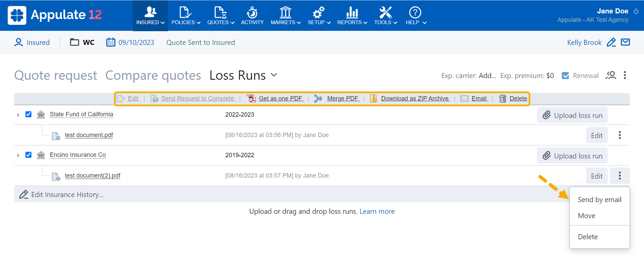Click the file icon for test document.pdf

tap(56, 136)
